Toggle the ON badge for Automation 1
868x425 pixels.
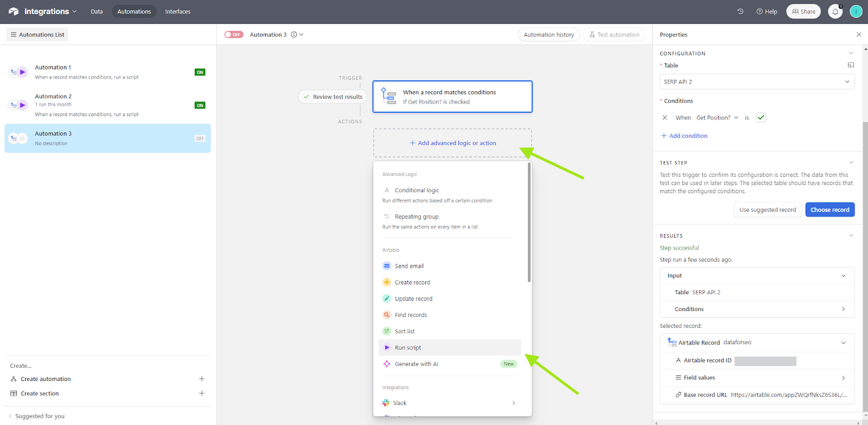[x=200, y=72]
